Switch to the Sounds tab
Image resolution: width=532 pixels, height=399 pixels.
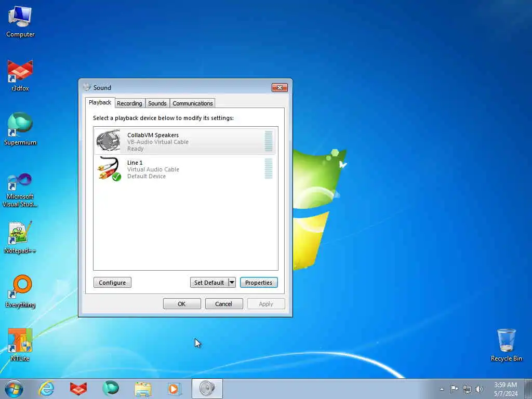pyautogui.click(x=157, y=103)
